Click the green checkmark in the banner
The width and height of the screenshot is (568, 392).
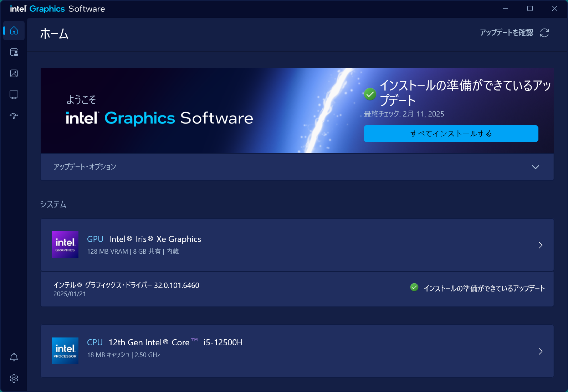(x=370, y=94)
